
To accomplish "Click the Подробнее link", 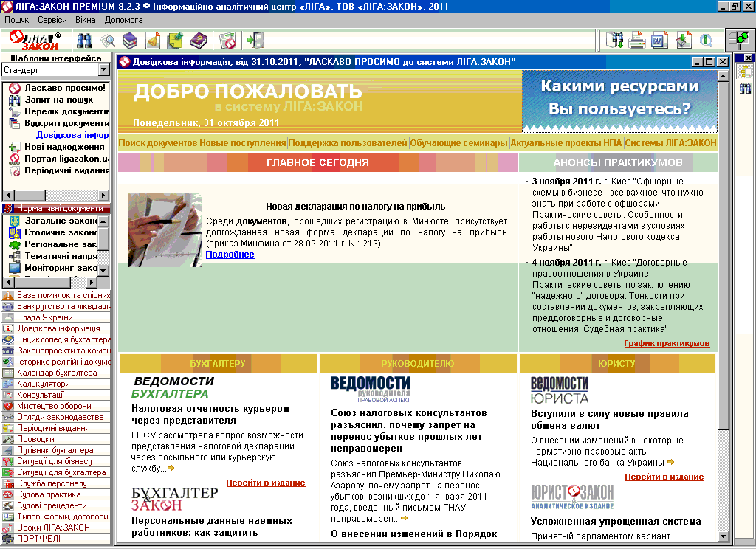I will (230, 255).
